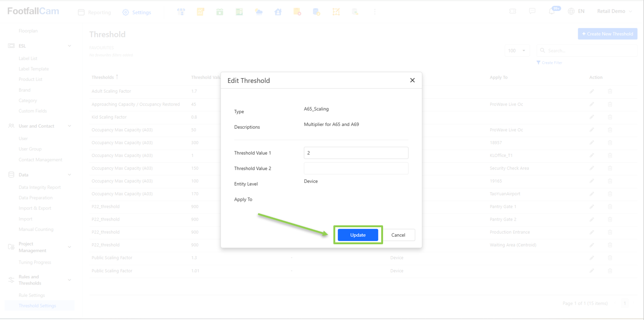Click the Security Check Area cell

click(510, 168)
